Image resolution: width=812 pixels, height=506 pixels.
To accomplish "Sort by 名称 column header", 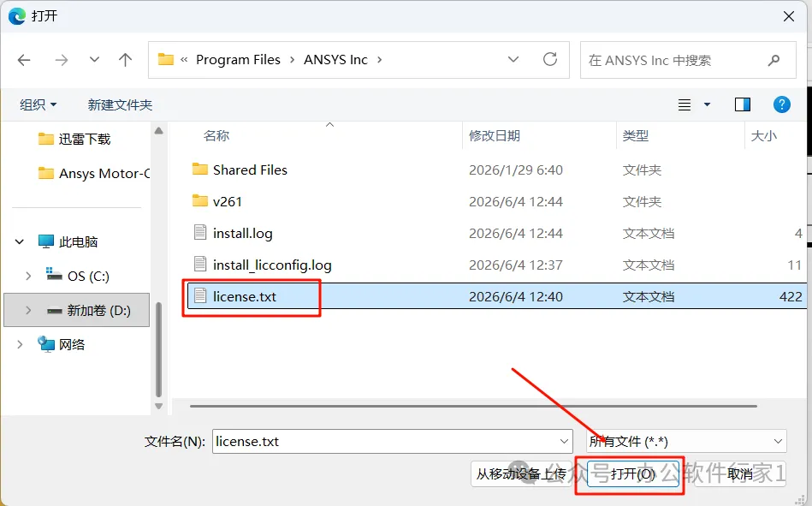I will pos(216,136).
